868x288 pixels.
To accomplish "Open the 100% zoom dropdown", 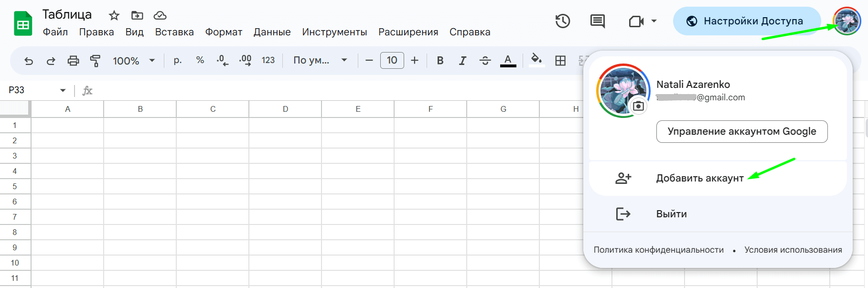I will [x=134, y=61].
